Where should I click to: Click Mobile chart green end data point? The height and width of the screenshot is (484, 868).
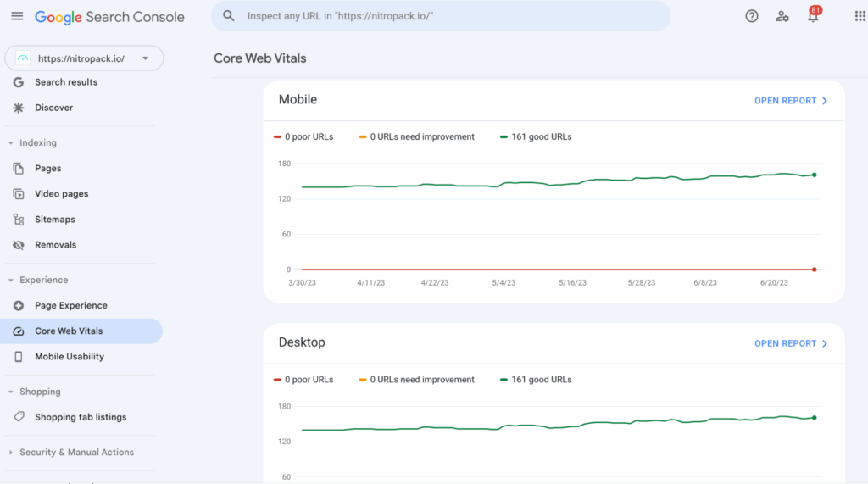[x=815, y=175]
